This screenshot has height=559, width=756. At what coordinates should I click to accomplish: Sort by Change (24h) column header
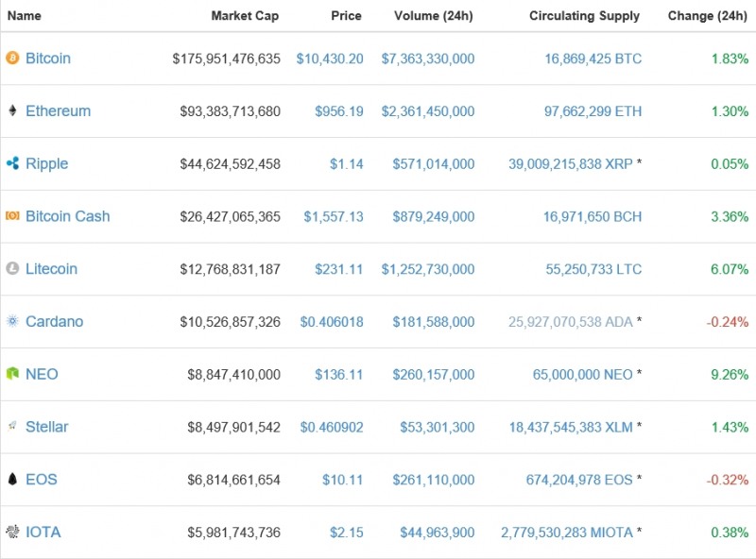tap(708, 16)
